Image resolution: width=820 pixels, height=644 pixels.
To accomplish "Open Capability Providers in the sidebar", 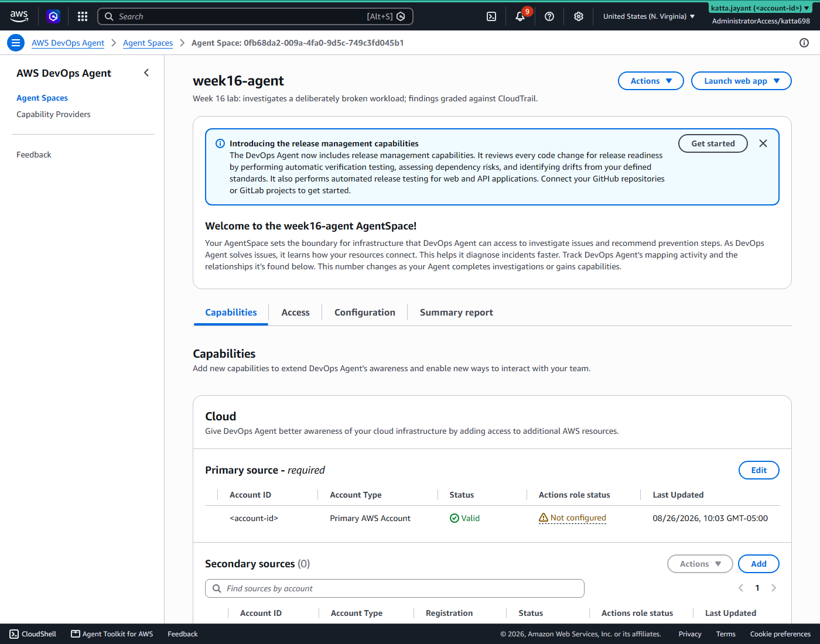I will tap(53, 114).
